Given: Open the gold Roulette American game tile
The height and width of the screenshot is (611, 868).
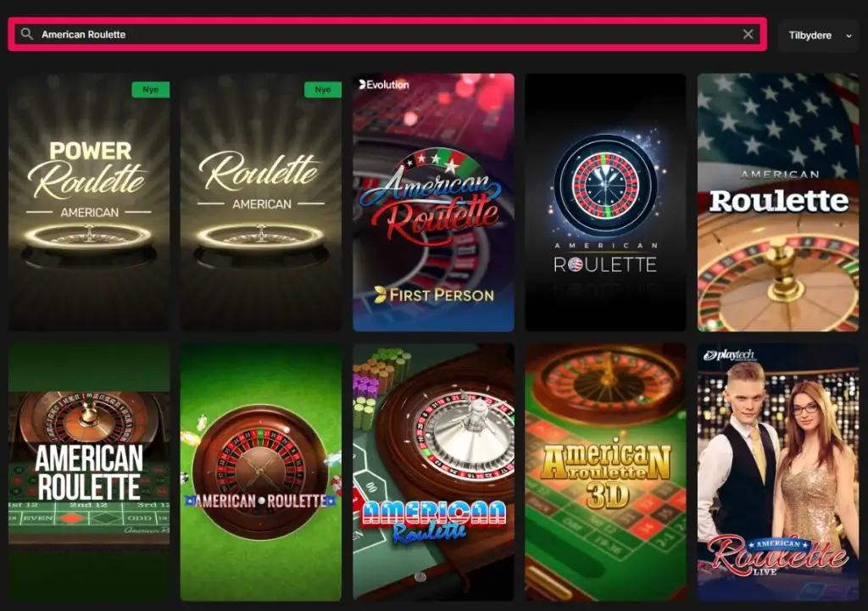Looking at the screenshot, I should pos(261,203).
